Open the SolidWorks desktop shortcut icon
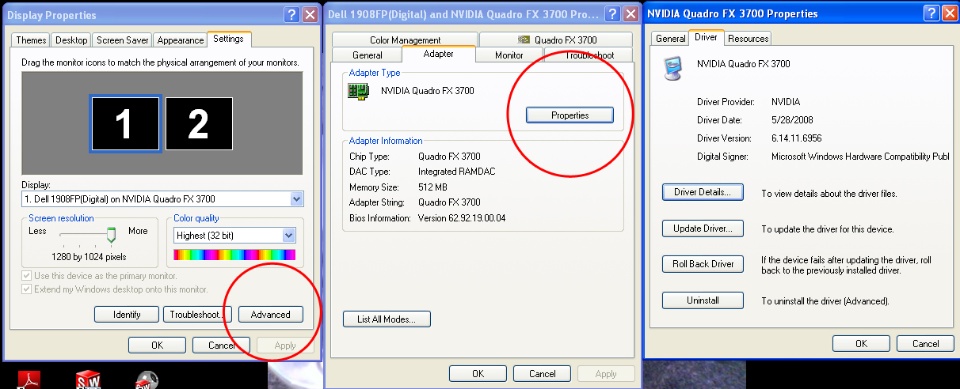 88,380
